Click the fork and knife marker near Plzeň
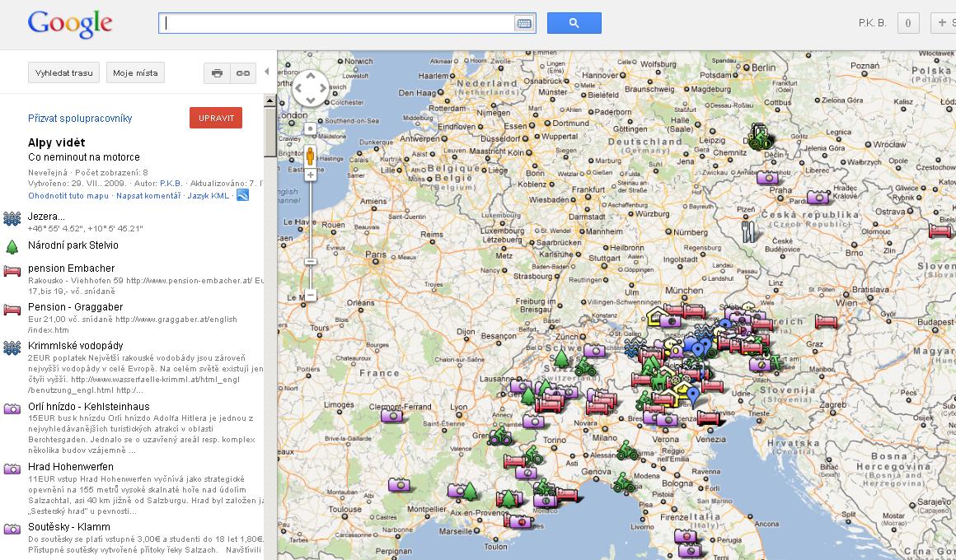 [748, 231]
